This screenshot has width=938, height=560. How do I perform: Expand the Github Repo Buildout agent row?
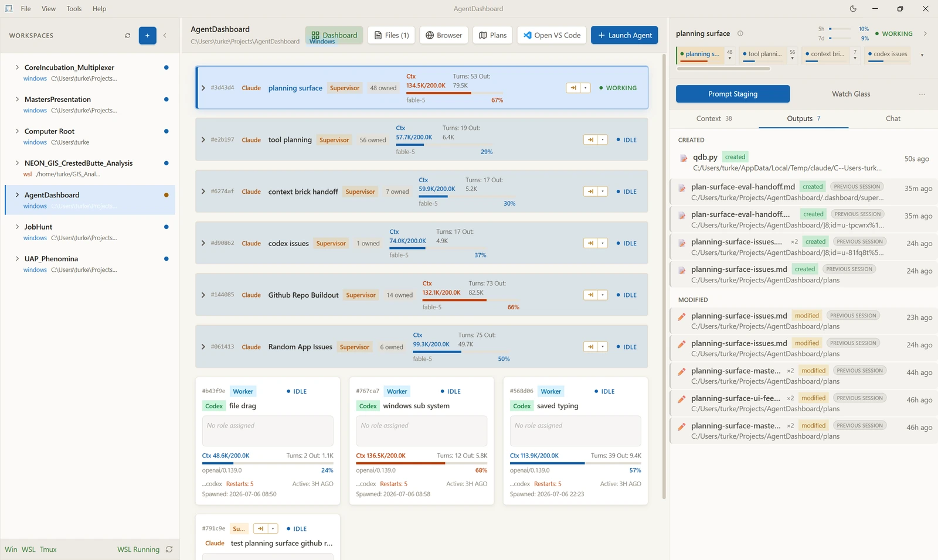click(x=203, y=295)
